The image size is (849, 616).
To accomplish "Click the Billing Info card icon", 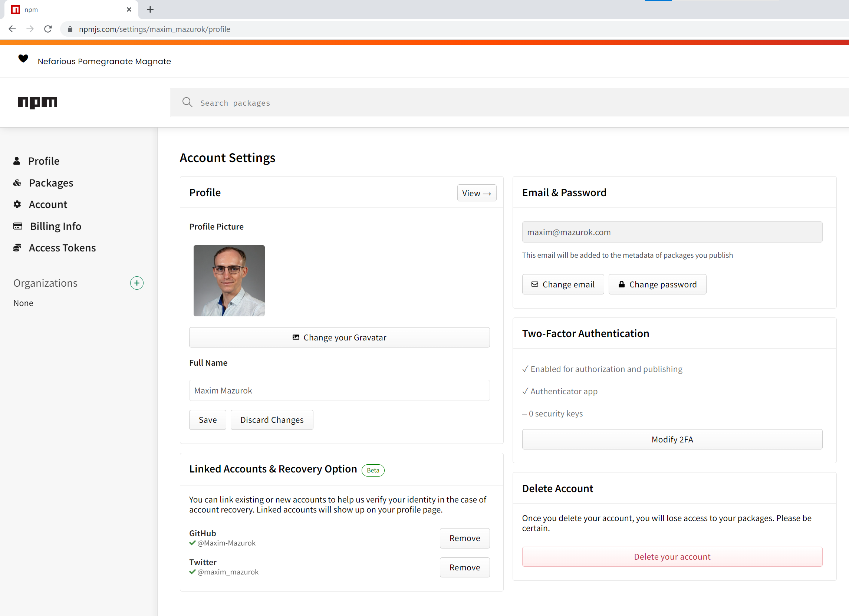I will (x=17, y=226).
